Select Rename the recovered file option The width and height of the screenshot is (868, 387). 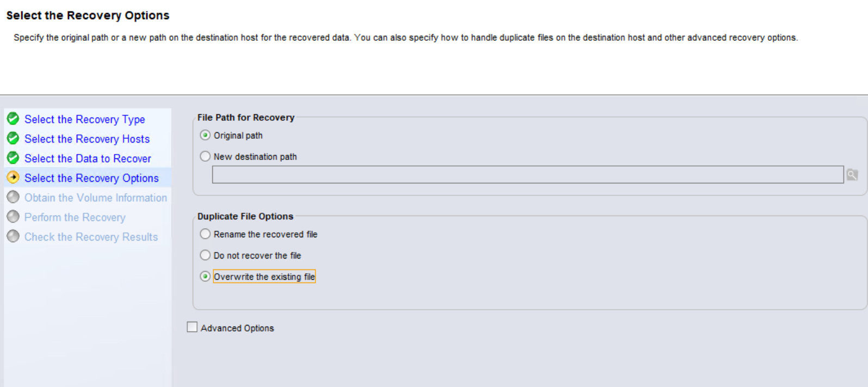tap(205, 234)
